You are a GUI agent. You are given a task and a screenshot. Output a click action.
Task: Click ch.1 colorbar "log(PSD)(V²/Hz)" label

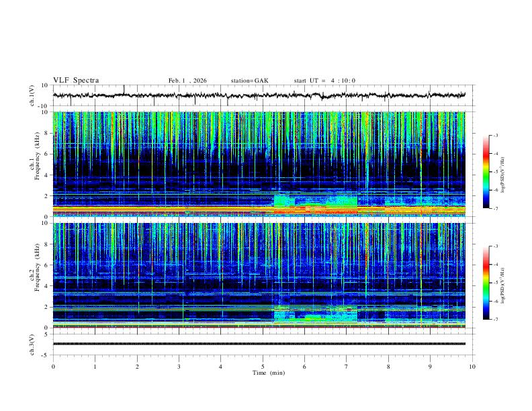[504, 175]
